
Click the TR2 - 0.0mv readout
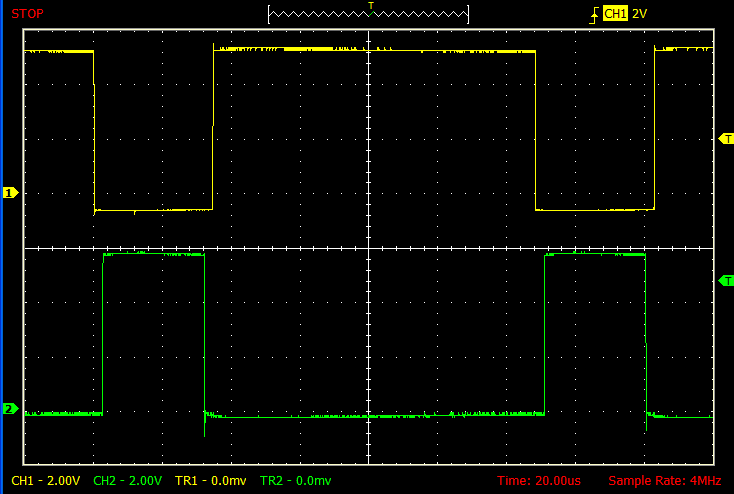tap(295, 480)
